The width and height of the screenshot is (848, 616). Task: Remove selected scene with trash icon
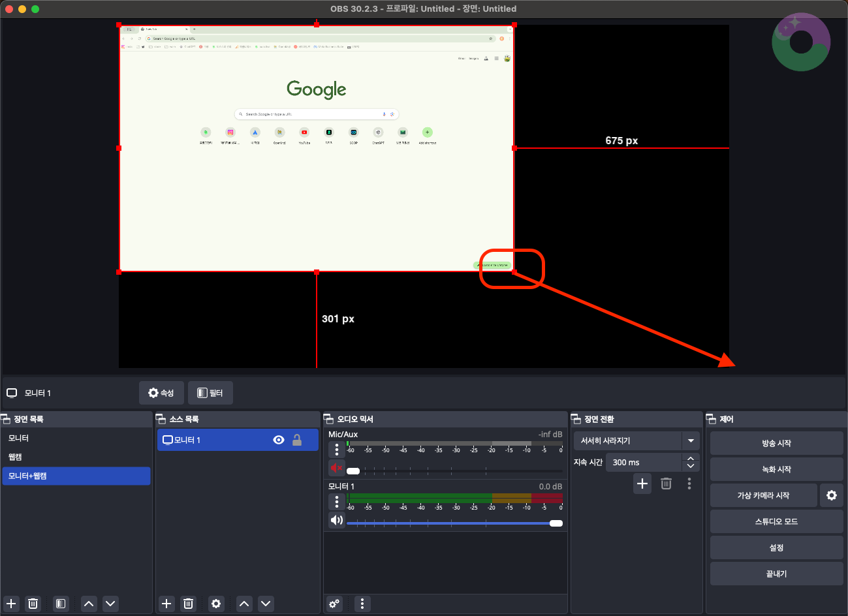pos(33,604)
